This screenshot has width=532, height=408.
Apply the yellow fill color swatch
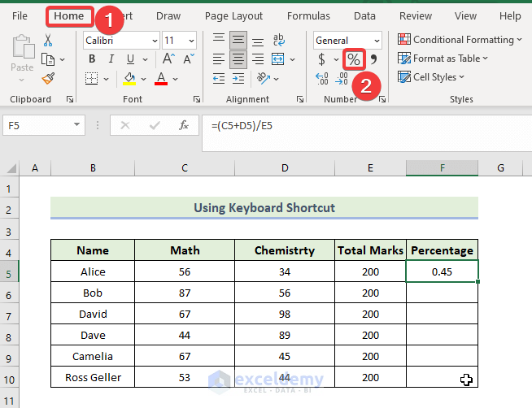click(x=129, y=79)
